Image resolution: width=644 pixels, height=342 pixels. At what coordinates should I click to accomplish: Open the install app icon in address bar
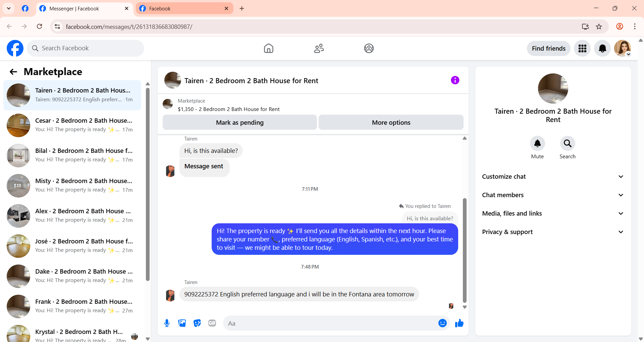(x=585, y=26)
